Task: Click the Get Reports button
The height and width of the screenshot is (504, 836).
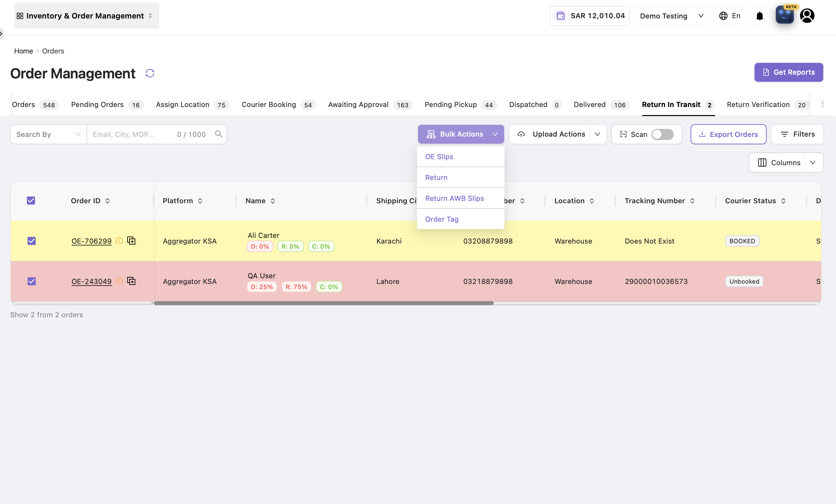Action: click(x=789, y=72)
